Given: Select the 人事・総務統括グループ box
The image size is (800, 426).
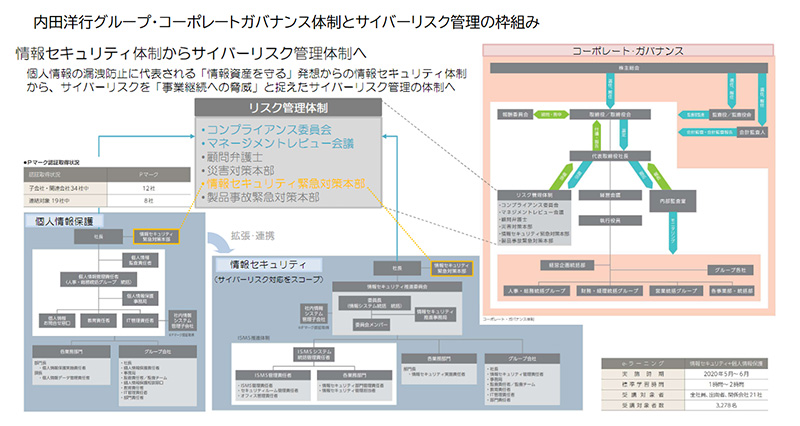Looking at the screenshot, I should click(536, 291).
